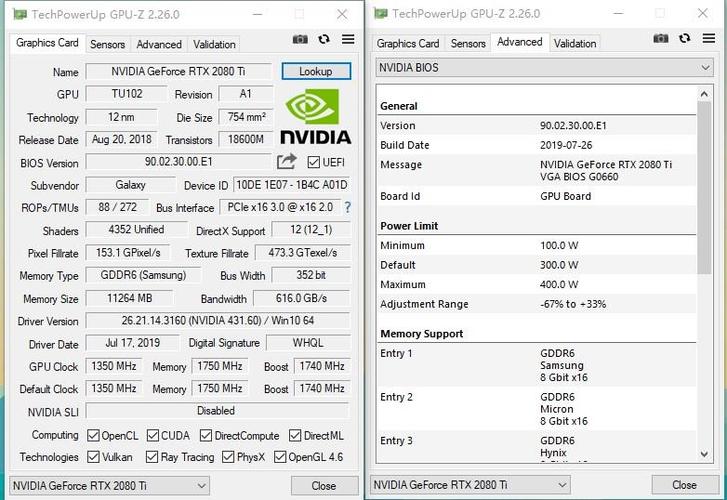Click Entry 1 memory support row
This screenshot has height=500, width=727.
coord(536,365)
